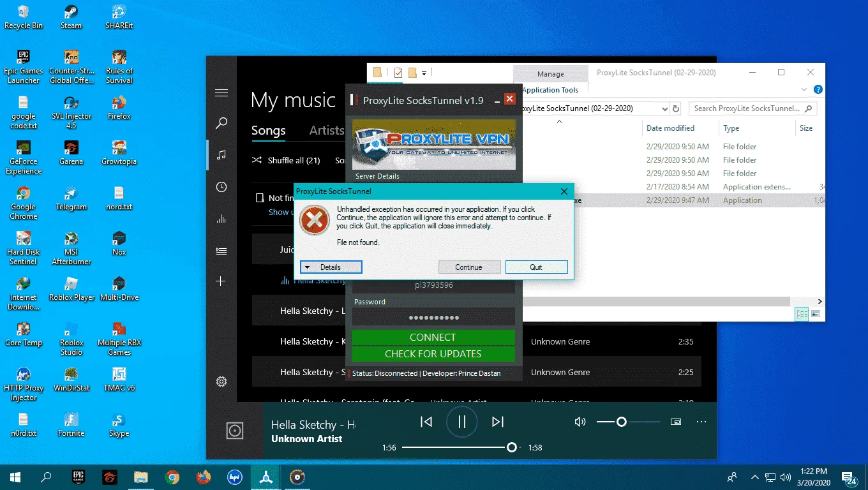Open Google Chrome from the taskbar

click(x=172, y=477)
